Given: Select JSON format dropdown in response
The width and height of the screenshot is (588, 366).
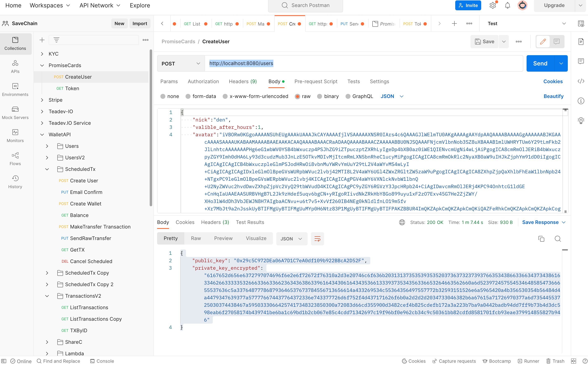Looking at the screenshot, I should [x=292, y=239].
